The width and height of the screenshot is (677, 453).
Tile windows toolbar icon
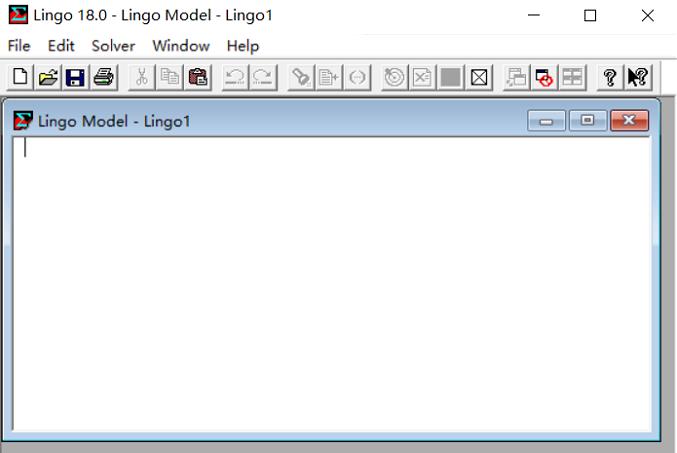click(572, 77)
